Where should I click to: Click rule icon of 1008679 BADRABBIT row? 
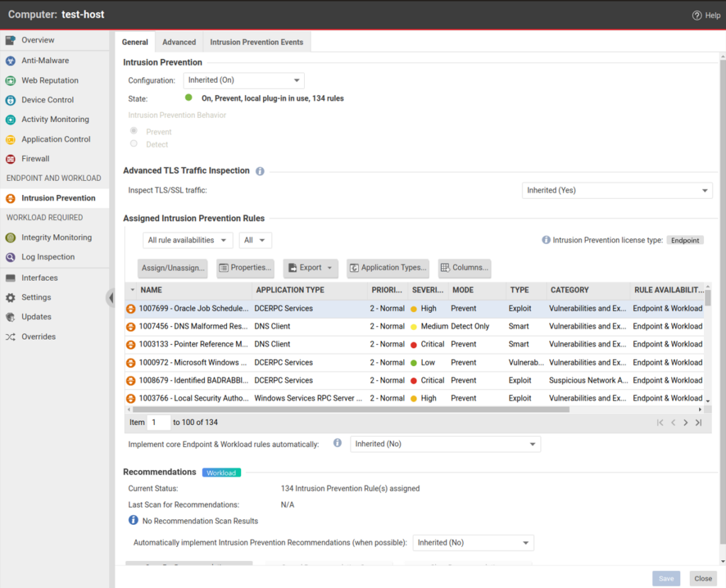(x=131, y=381)
